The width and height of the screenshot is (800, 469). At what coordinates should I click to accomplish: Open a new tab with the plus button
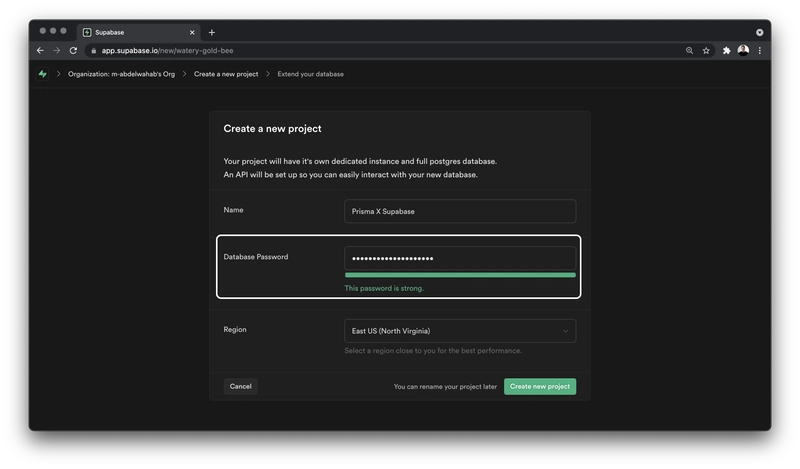(212, 33)
